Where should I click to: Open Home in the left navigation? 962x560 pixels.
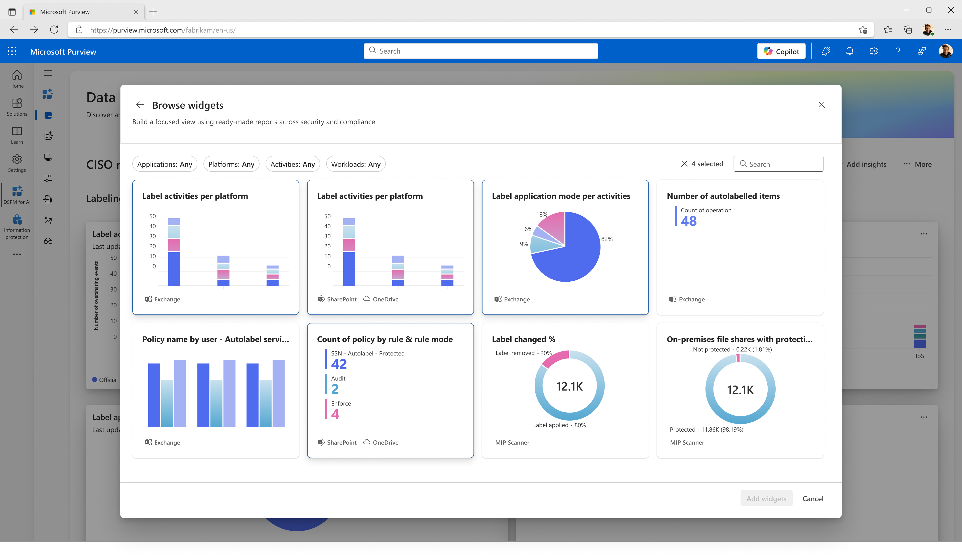[x=17, y=79]
